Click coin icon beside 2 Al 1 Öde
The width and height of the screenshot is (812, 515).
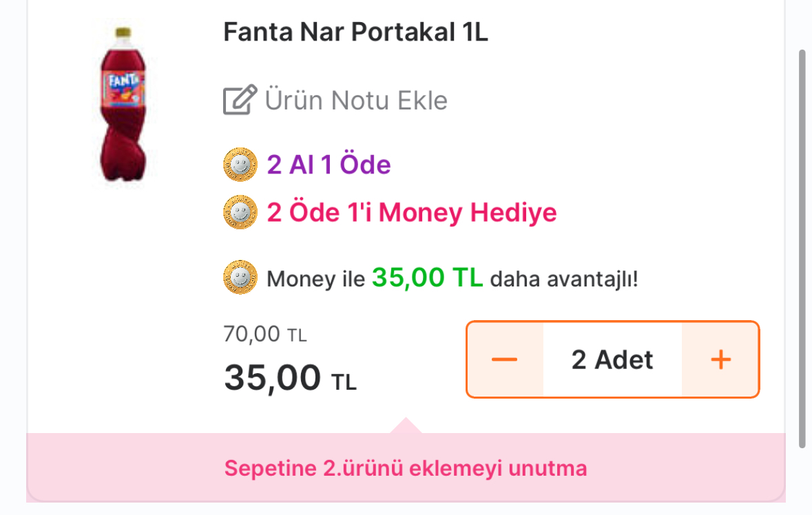[x=240, y=165]
